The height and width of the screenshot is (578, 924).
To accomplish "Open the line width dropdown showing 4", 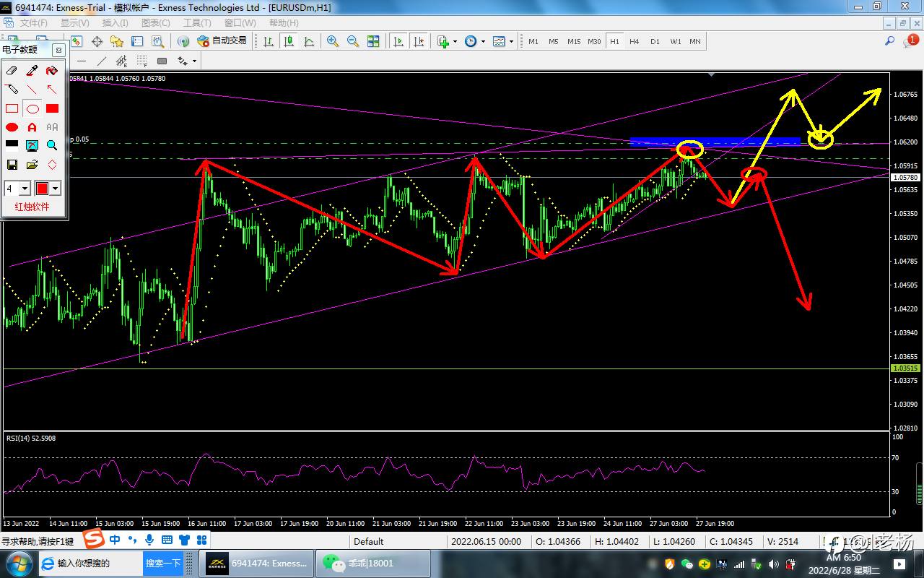I will click(25, 189).
